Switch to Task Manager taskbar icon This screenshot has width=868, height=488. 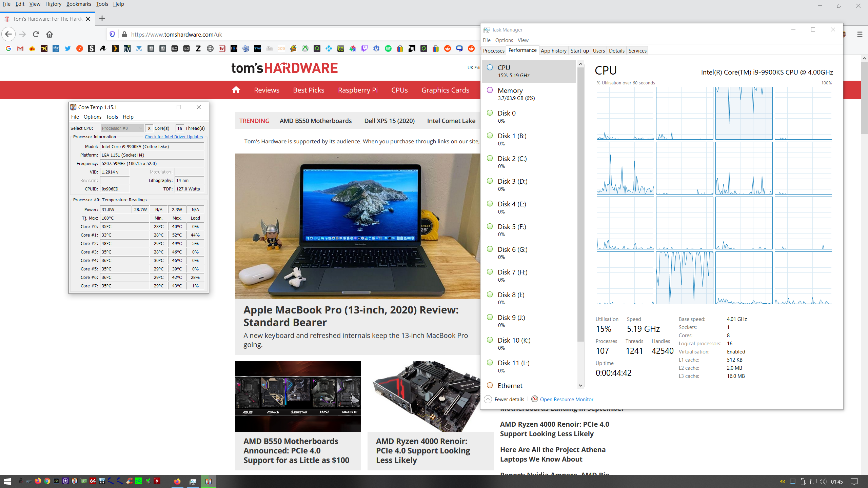[x=193, y=481]
